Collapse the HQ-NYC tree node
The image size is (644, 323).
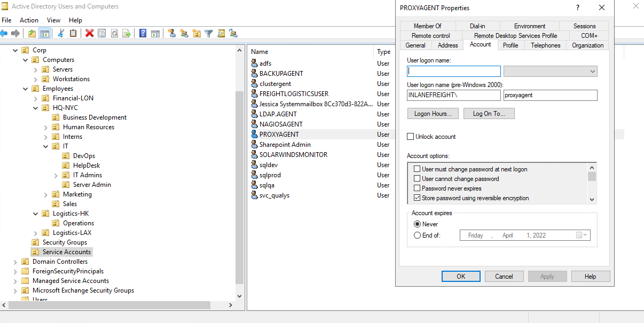pyautogui.click(x=36, y=108)
